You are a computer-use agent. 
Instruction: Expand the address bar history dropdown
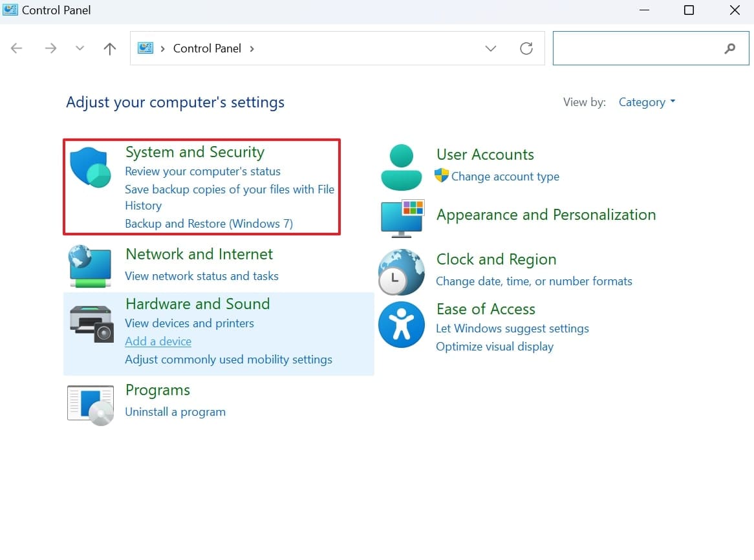pyautogui.click(x=490, y=48)
